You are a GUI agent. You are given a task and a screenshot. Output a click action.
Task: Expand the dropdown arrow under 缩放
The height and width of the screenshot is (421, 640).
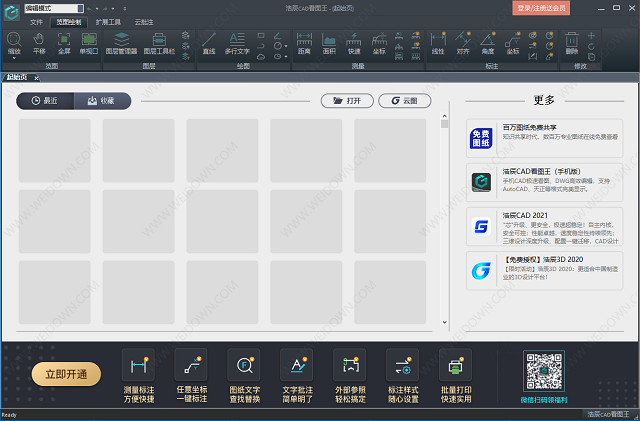pos(14,58)
